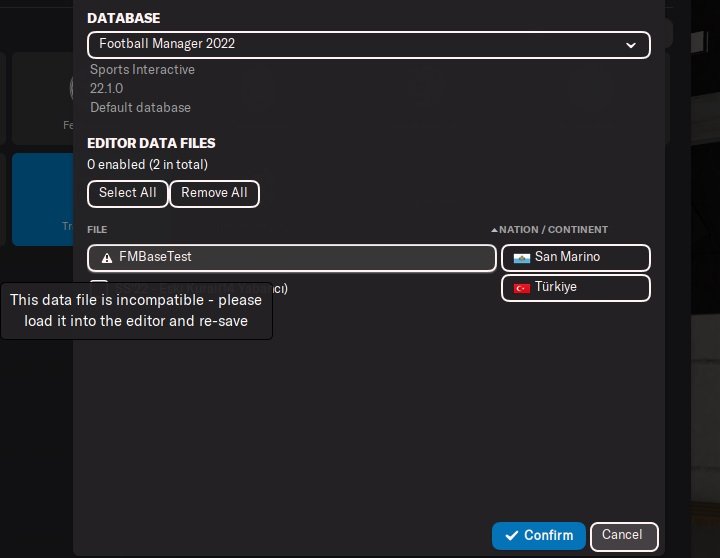The width and height of the screenshot is (720, 558).
Task: Click the '22.1.0' version text
Action: pyautogui.click(x=107, y=88)
